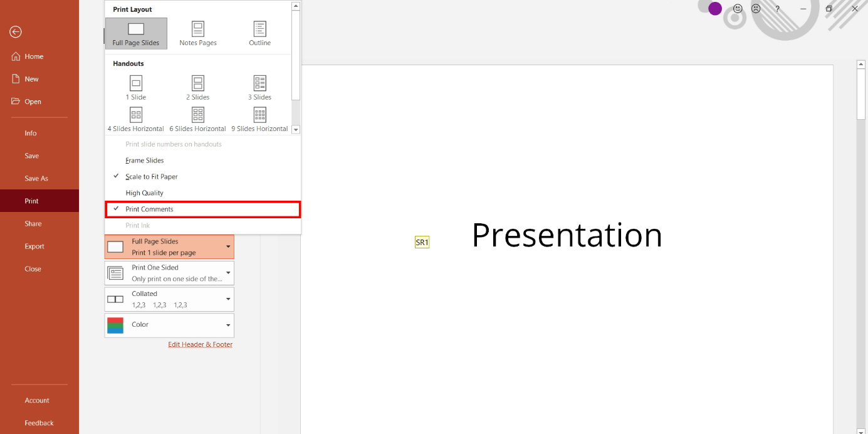Screen dimensions: 868x434
Task: Open the Collated dropdown
Action: click(x=169, y=299)
